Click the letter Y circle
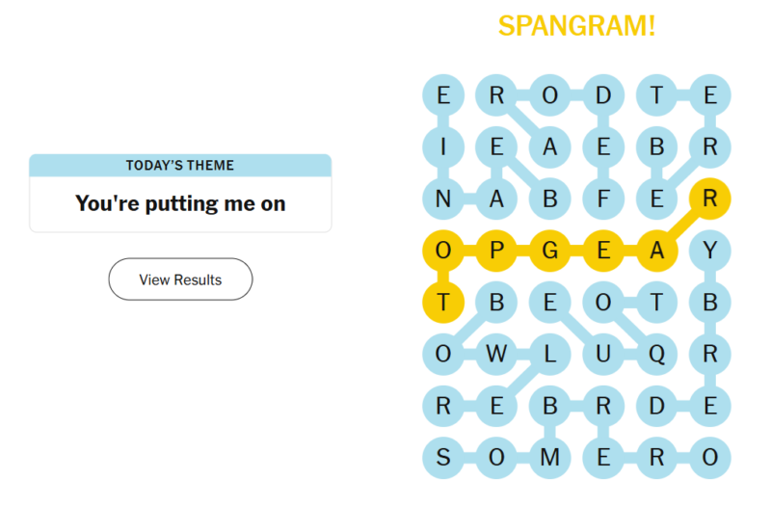771x532 pixels. coord(710,251)
